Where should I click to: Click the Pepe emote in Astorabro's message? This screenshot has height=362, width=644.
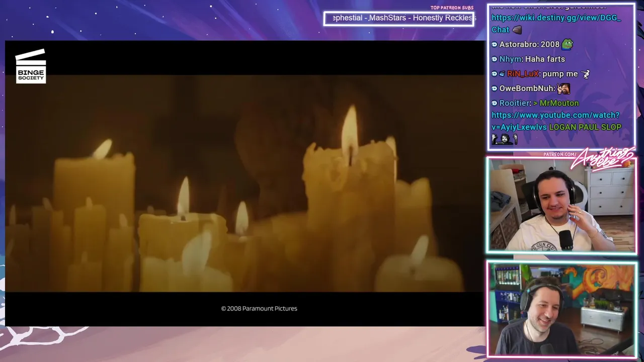pyautogui.click(x=567, y=45)
